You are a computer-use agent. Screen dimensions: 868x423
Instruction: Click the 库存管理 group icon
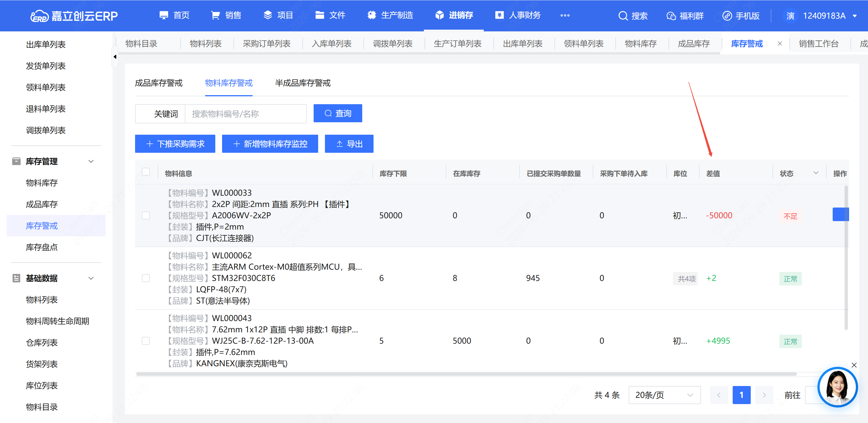(x=16, y=161)
